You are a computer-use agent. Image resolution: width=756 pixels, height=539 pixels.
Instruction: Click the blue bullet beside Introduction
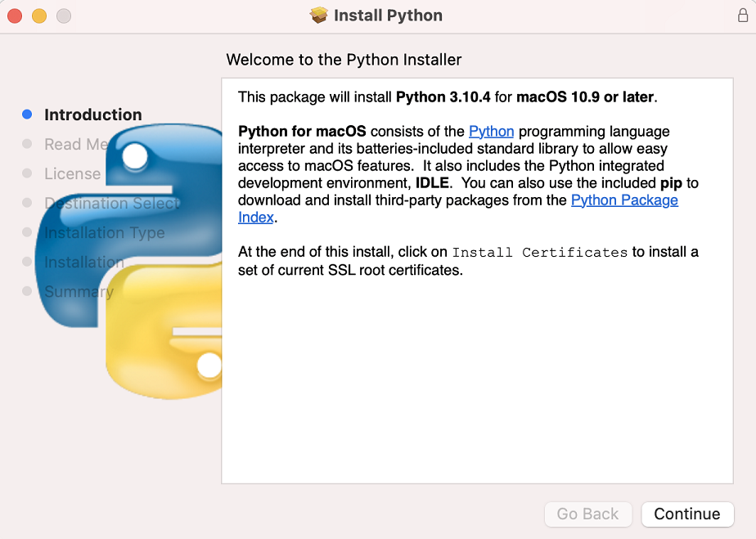[x=27, y=115]
